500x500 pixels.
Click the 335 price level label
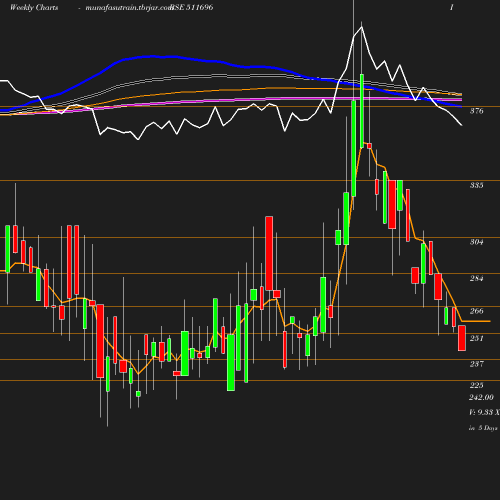point(476,185)
